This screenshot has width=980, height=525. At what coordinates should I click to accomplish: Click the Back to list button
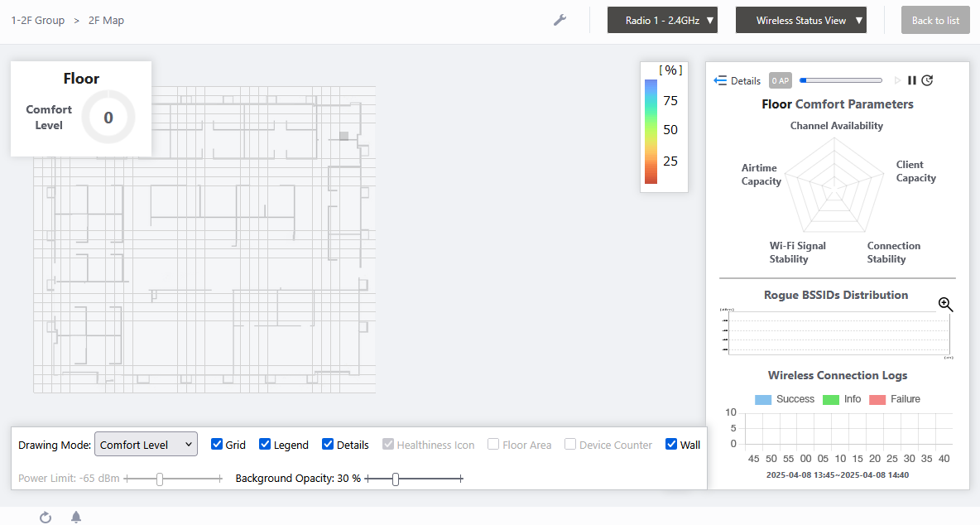pyautogui.click(x=935, y=21)
